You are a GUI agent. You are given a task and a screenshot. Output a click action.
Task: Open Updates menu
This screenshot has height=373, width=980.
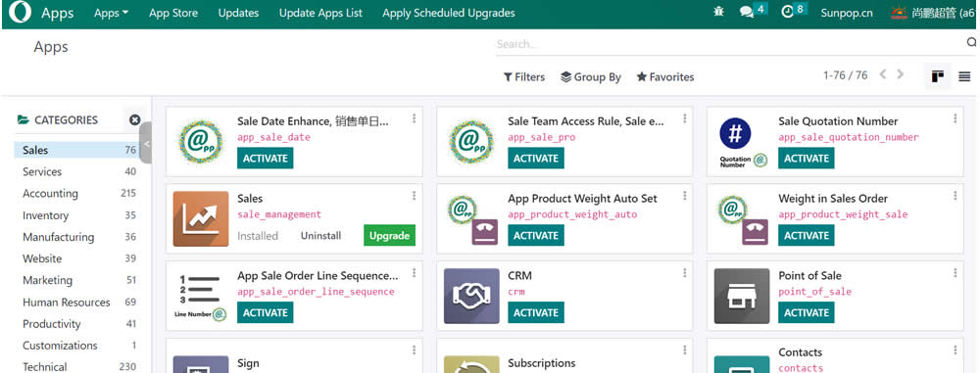coord(238,13)
